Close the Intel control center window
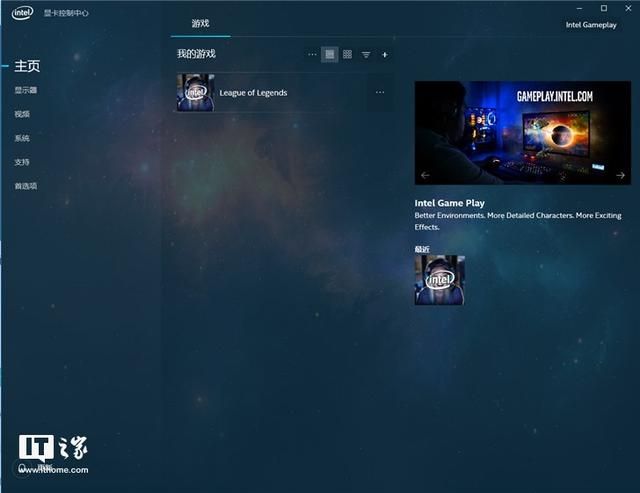The height and width of the screenshot is (493, 640). tap(628, 8)
